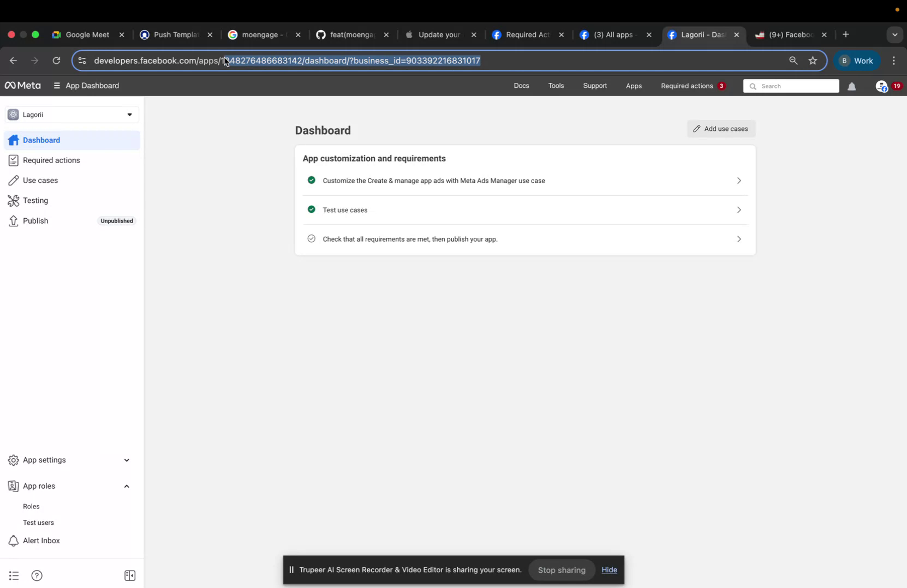Open the Alert Inbox
Screen dimensions: 907x588
click(40, 541)
